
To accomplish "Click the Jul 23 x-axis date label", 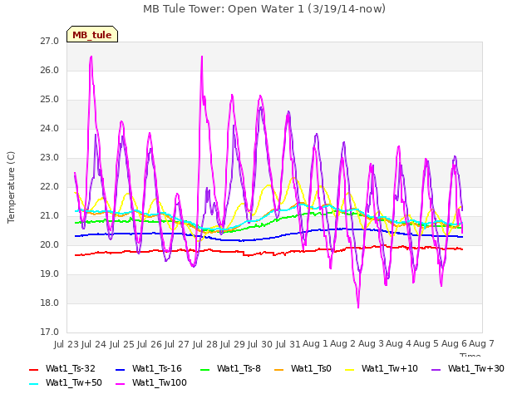I will pyautogui.click(x=66, y=344).
